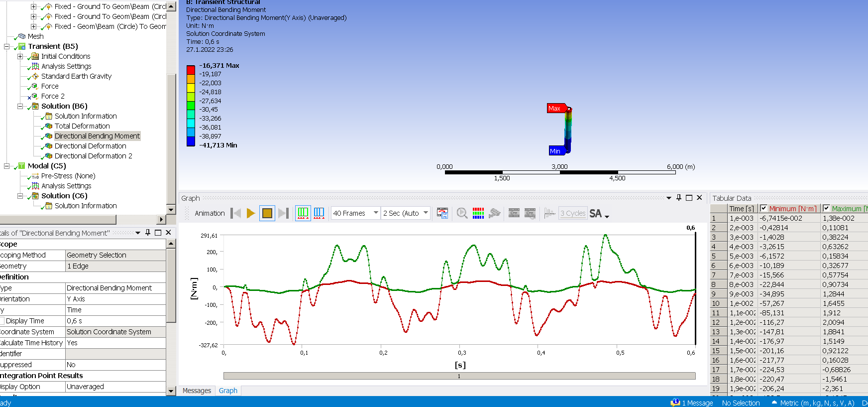Click the 3 Cycles button
868x407 pixels.
573,213
